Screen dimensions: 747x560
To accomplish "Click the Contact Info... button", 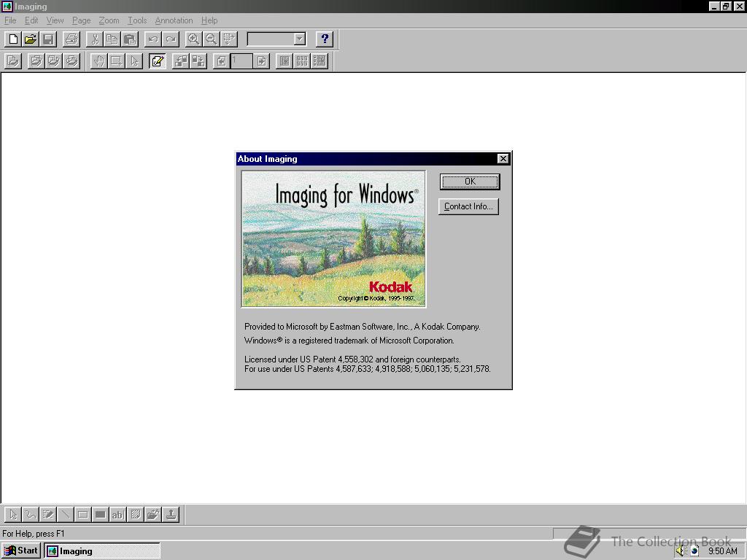I will click(x=468, y=206).
